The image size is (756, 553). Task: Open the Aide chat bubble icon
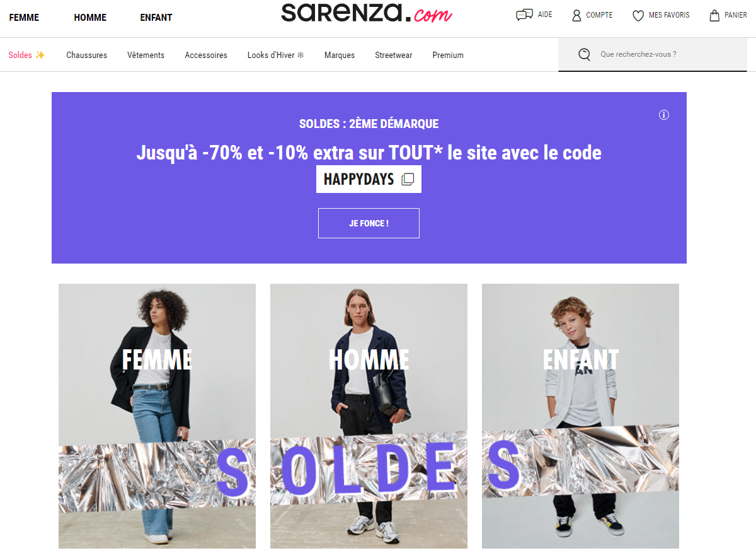(524, 15)
